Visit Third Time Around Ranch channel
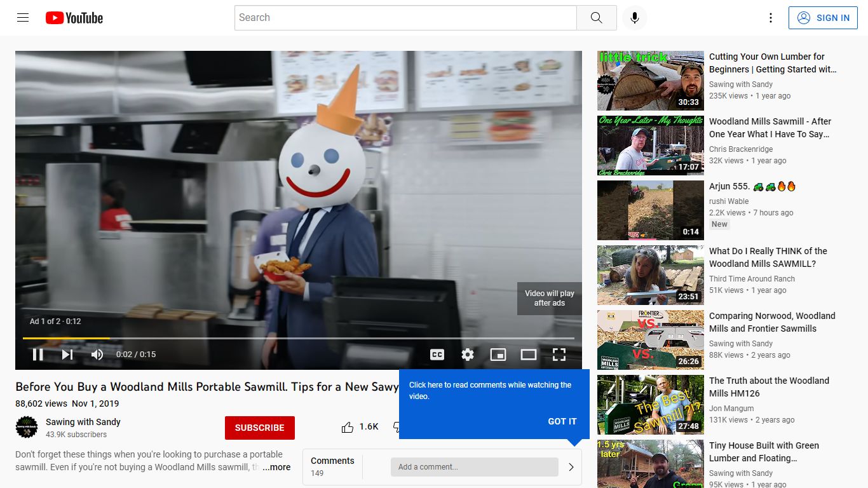The width and height of the screenshot is (868, 488). tap(752, 279)
